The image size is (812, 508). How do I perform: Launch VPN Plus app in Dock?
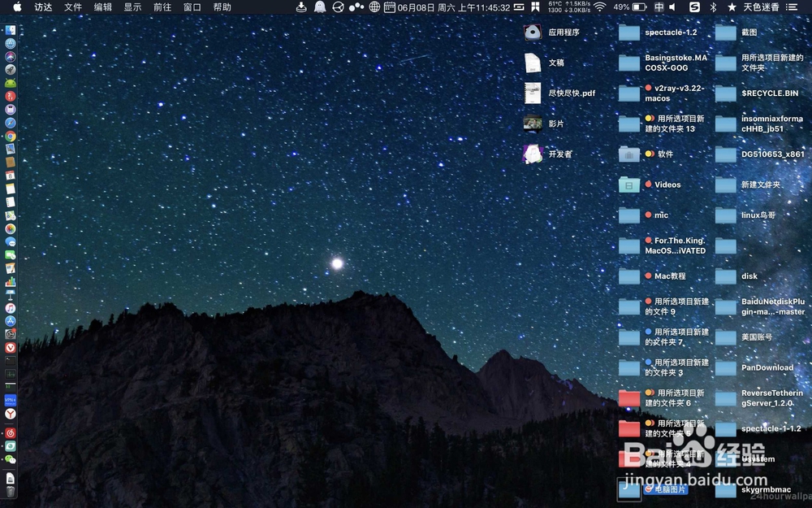[x=11, y=401]
